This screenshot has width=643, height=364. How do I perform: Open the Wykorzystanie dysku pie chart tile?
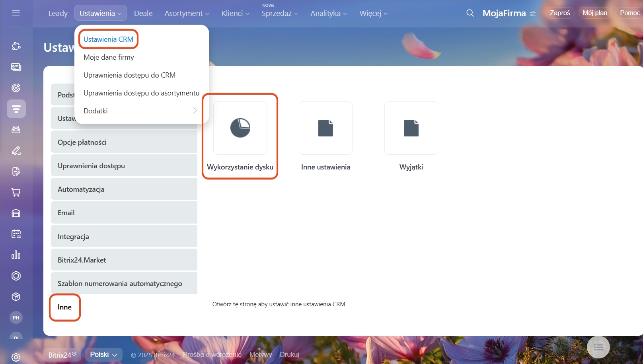tap(240, 128)
